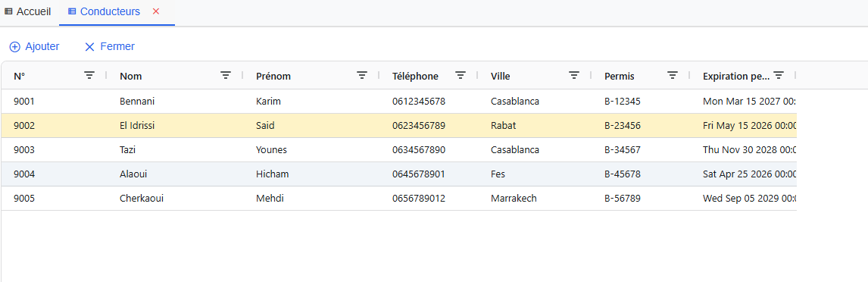Click permit number B-34567
Viewport: 868px width, 282px height.
click(x=623, y=150)
